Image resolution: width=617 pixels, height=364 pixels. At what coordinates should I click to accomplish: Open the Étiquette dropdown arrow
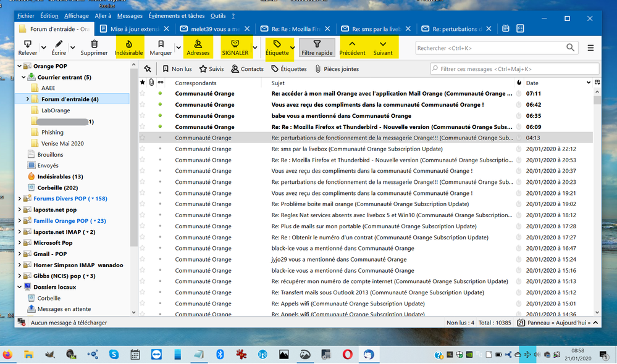[292, 48]
